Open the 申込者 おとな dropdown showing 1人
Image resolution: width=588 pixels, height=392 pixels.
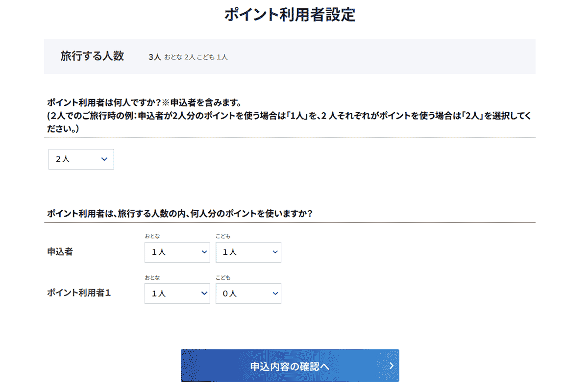[x=171, y=252]
